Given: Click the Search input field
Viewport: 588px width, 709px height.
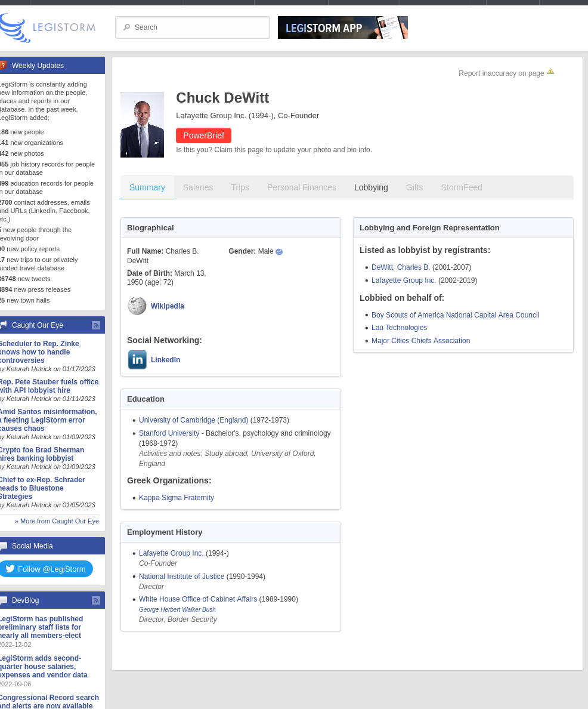Looking at the screenshot, I should click(193, 27).
